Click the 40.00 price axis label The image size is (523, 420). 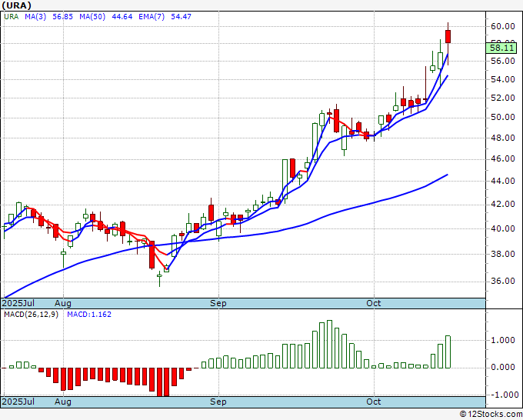[x=503, y=229]
